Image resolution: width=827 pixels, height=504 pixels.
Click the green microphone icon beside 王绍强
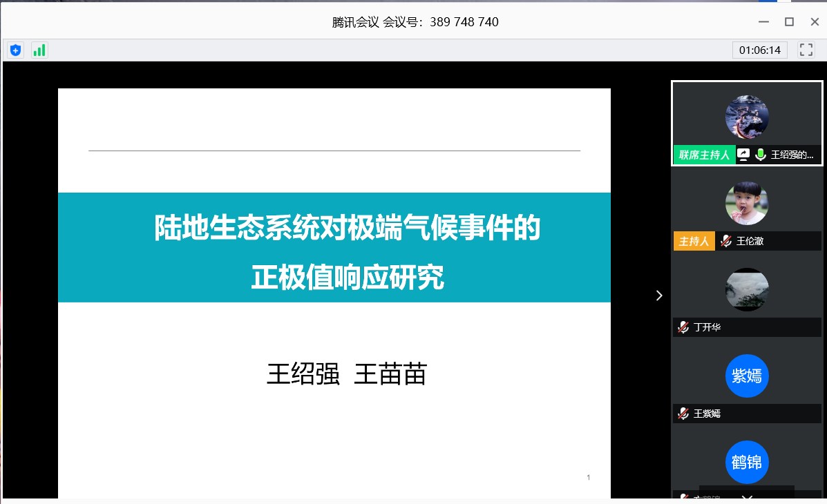point(761,155)
